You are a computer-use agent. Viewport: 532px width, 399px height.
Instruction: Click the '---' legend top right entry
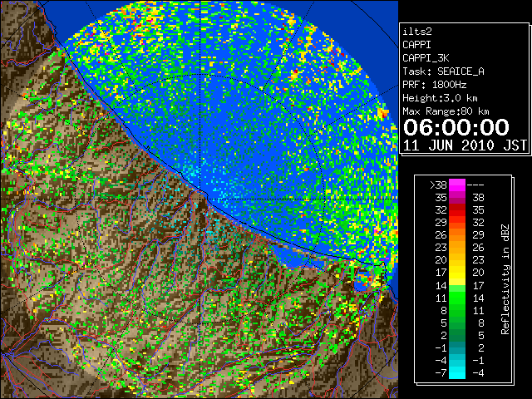(475, 185)
